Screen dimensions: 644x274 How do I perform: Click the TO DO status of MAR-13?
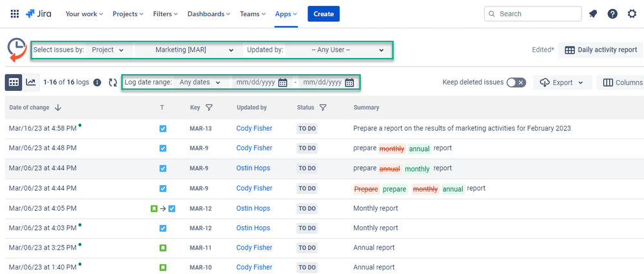[307, 128]
